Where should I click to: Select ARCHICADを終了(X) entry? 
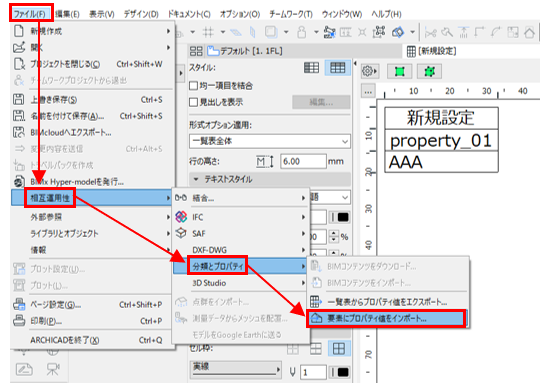(x=93, y=340)
